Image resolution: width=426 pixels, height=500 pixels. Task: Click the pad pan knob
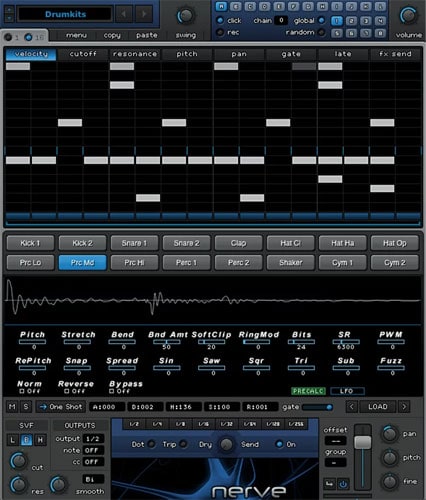pos(389,434)
